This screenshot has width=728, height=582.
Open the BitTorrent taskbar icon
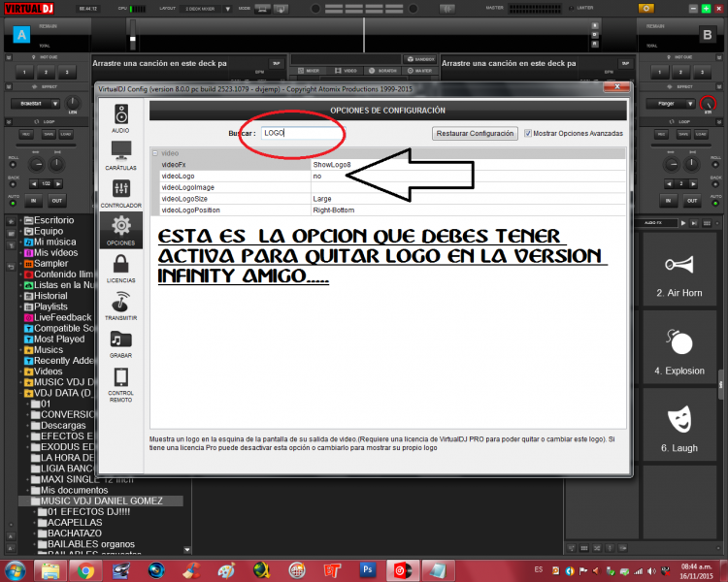tap(332, 570)
